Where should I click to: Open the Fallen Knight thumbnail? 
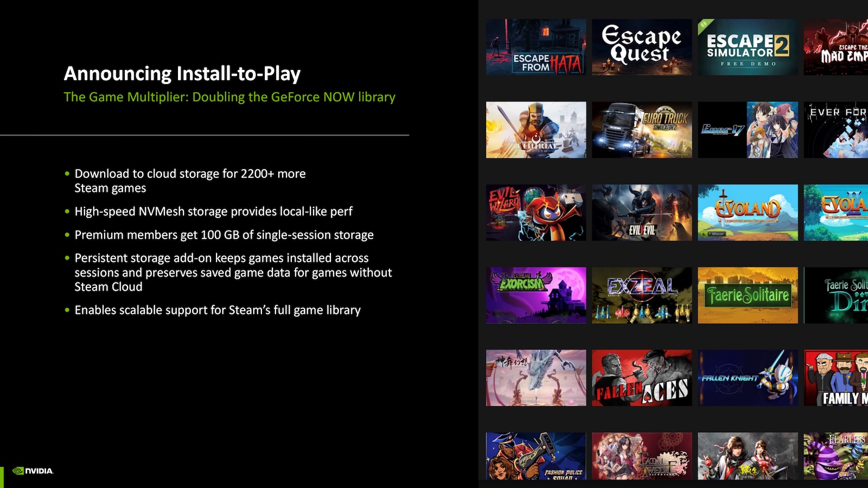(x=746, y=378)
